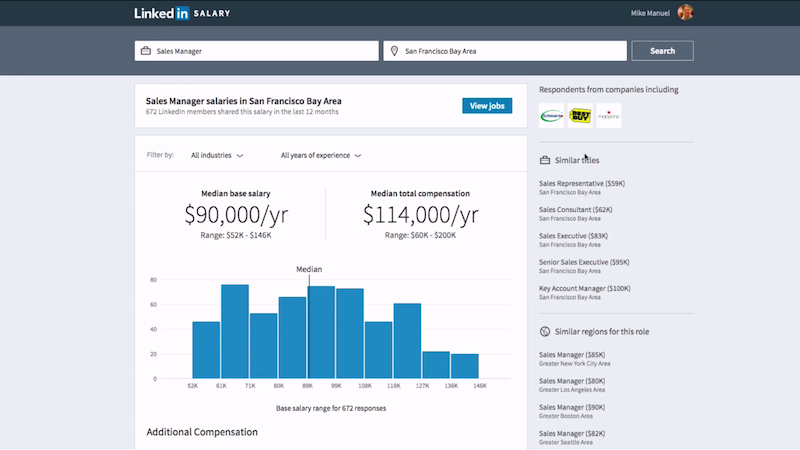Click the tallest histogram bar starting at 61K
The width and height of the screenshot is (800, 450).
(x=235, y=332)
